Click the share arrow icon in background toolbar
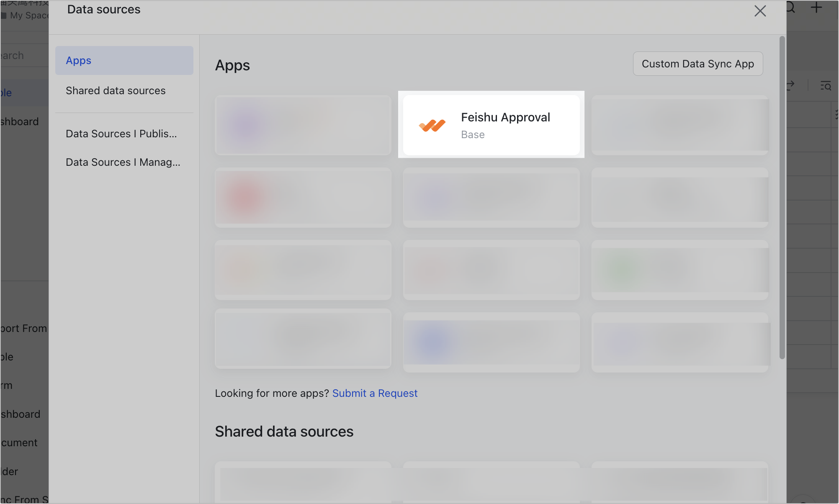Screen dimensions: 839x504 point(790,85)
